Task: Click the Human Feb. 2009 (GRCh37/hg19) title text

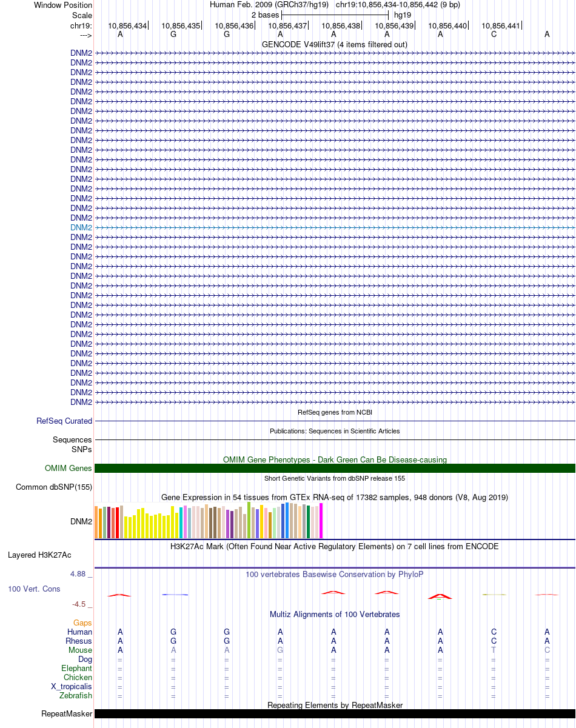Action: click(269, 5)
